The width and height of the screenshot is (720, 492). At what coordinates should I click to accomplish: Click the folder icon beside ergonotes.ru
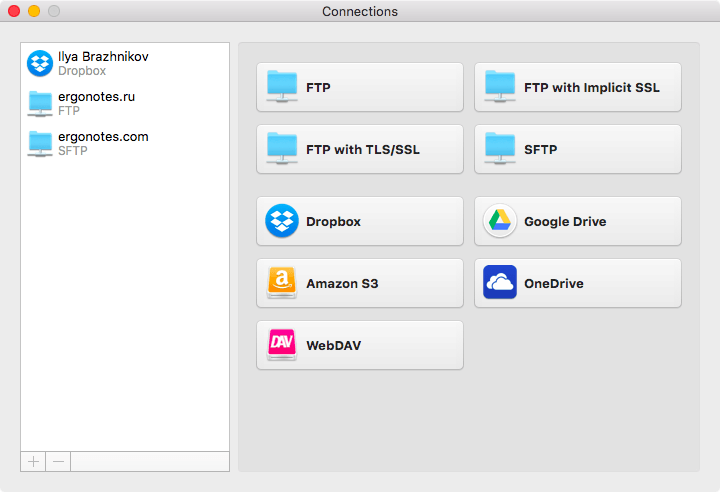click(40, 103)
